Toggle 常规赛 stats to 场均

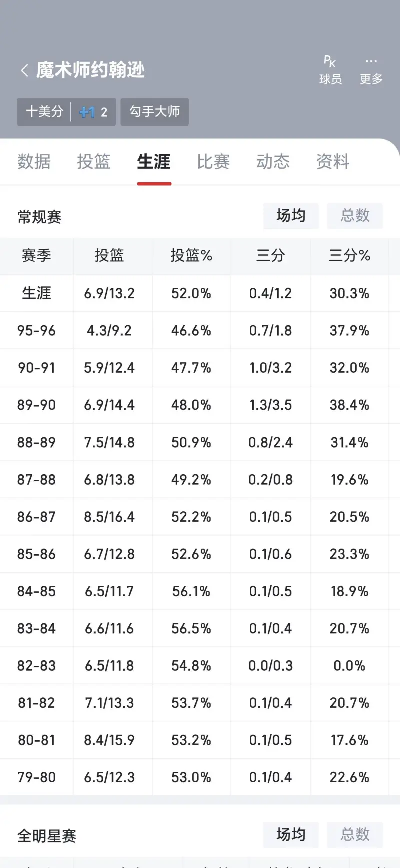point(291,216)
